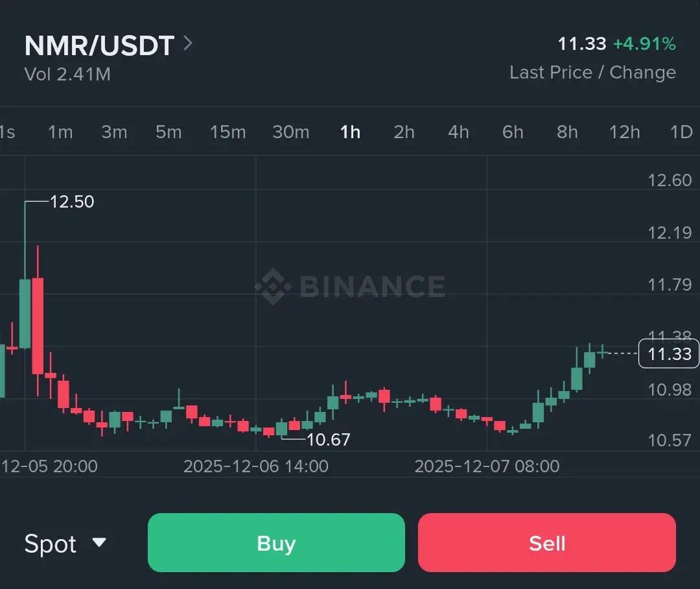Select the 1m interval tab
Viewport: 700px width, 589px height.
point(60,132)
